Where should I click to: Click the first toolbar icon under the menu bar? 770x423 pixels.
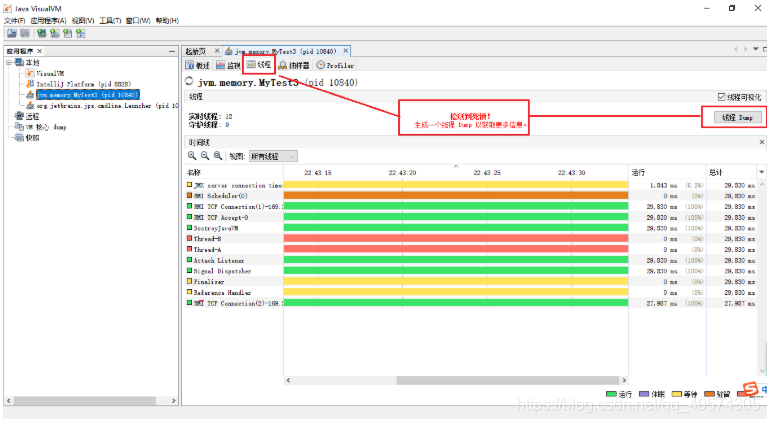click(x=12, y=33)
